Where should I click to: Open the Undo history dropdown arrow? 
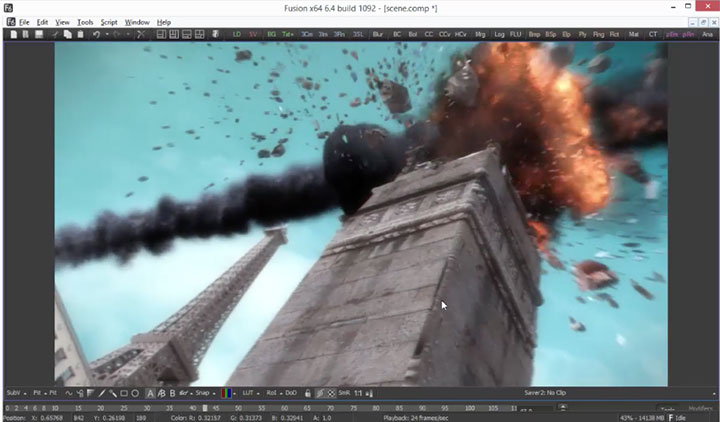(x=107, y=34)
